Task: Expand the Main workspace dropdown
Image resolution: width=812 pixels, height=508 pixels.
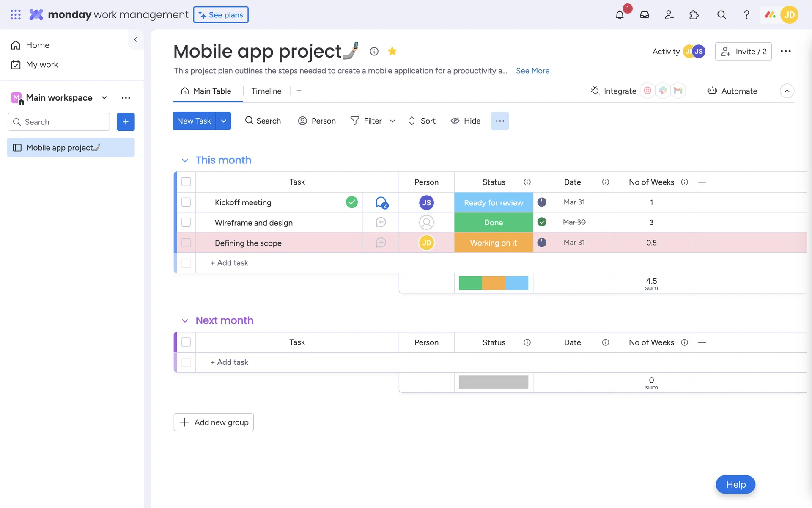Action: pyautogui.click(x=104, y=98)
